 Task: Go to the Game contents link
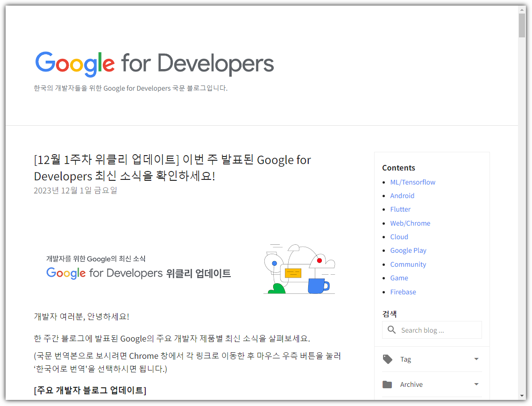pos(399,278)
